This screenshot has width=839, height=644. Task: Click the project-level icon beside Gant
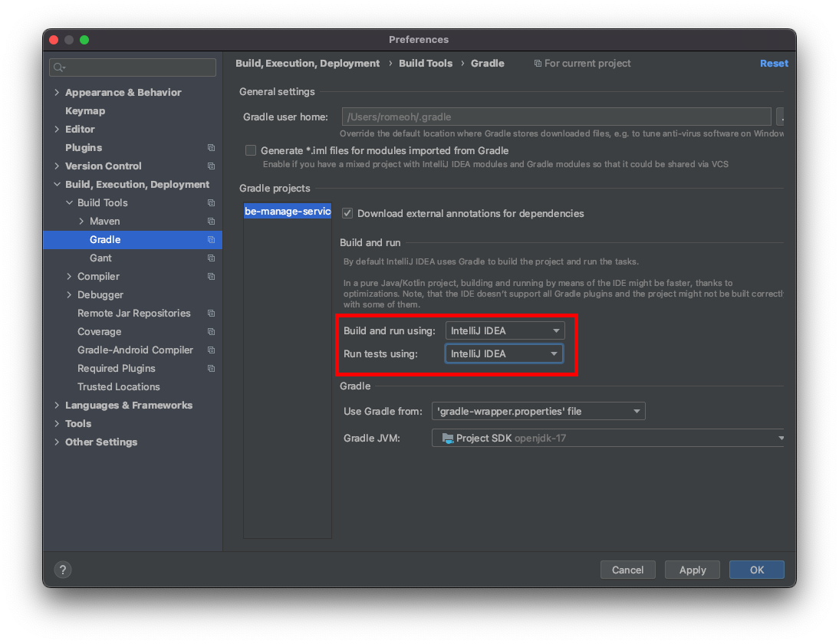click(212, 258)
